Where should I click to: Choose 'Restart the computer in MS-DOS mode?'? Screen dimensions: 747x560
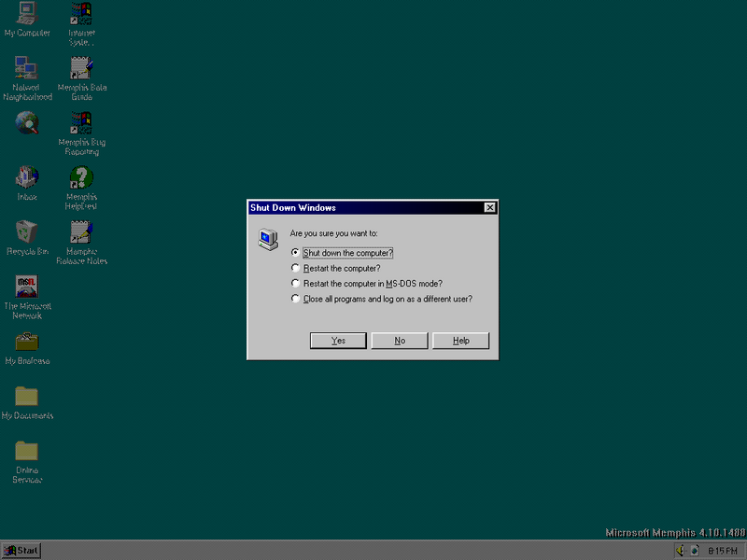[296, 284]
